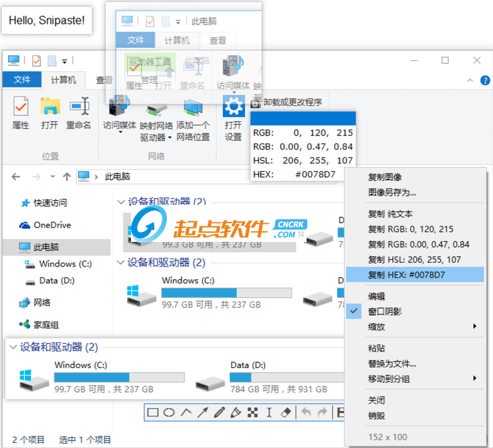Click the blue help question mark icon
493x448 pixels.
click(x=485, y=81)
